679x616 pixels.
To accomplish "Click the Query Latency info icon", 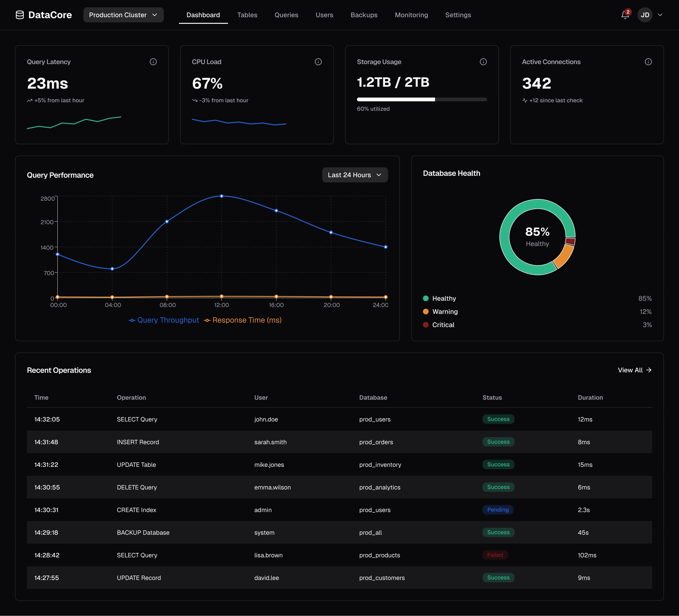I will (x=153, y=62).
